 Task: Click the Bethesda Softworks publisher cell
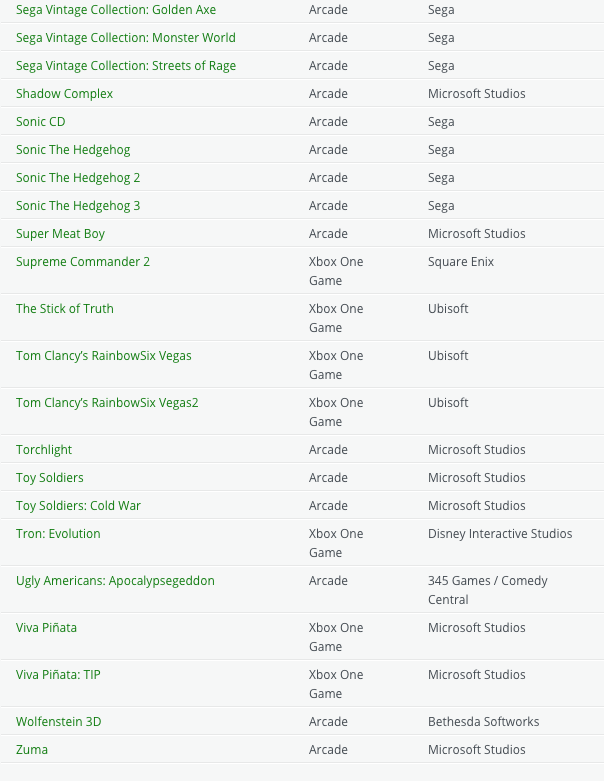click(x=483, y=722)
